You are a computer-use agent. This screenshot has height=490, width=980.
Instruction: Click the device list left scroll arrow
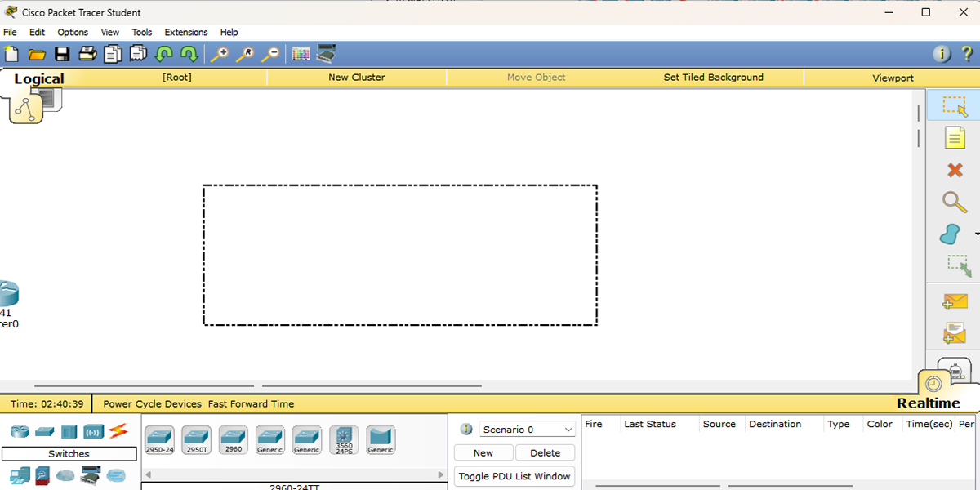(x=148, y=474)
